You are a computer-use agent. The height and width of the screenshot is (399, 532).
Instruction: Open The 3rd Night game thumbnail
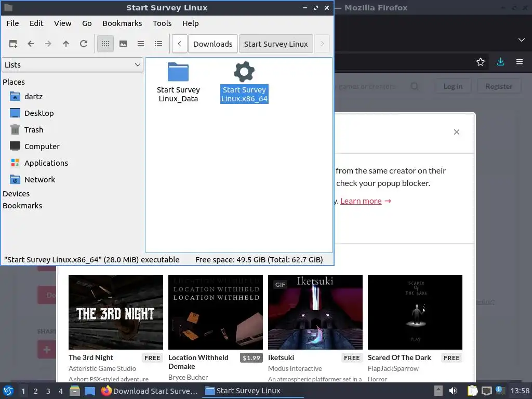(x=116, y=312)
